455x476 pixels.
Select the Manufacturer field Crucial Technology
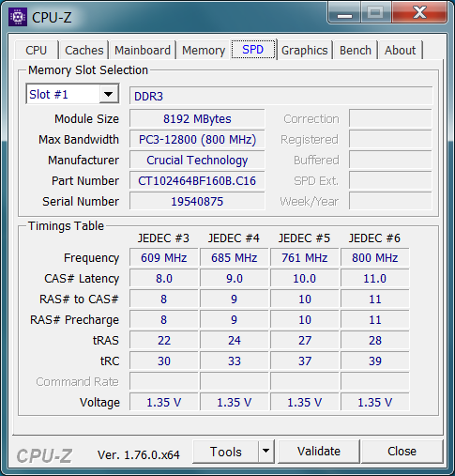197,161
